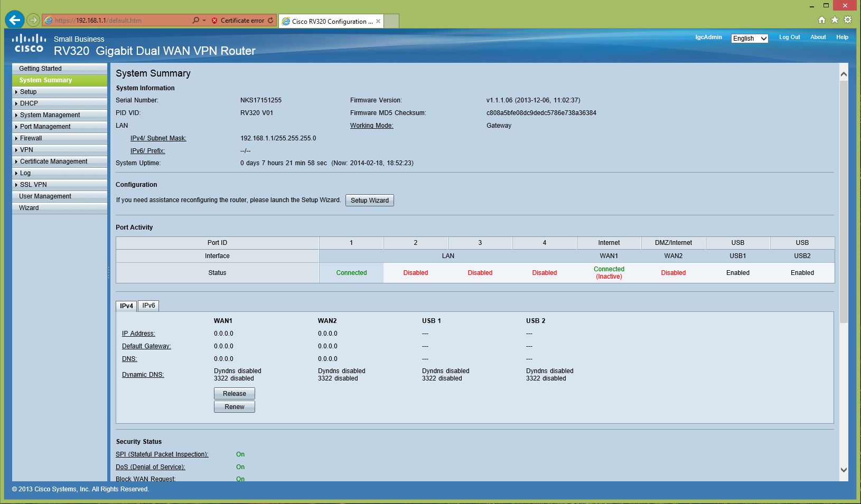Click the Internet Explorer page icon in address bar

click(49, 21)
